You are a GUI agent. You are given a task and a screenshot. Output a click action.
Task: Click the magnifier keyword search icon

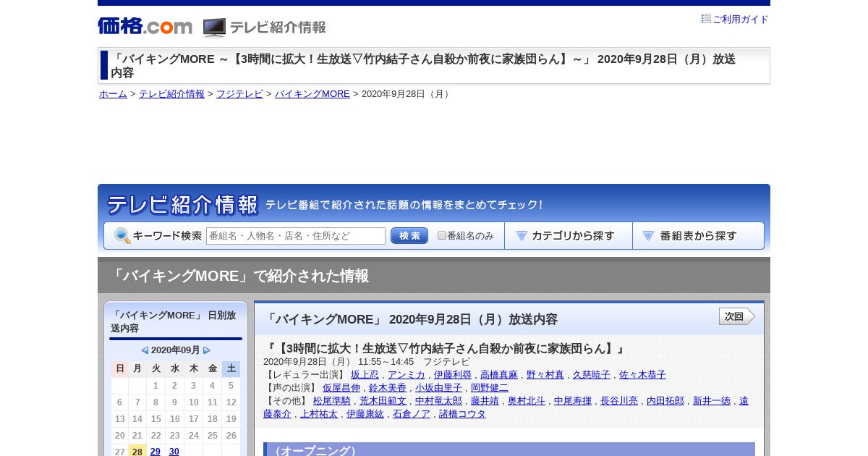tap(122, 236)
